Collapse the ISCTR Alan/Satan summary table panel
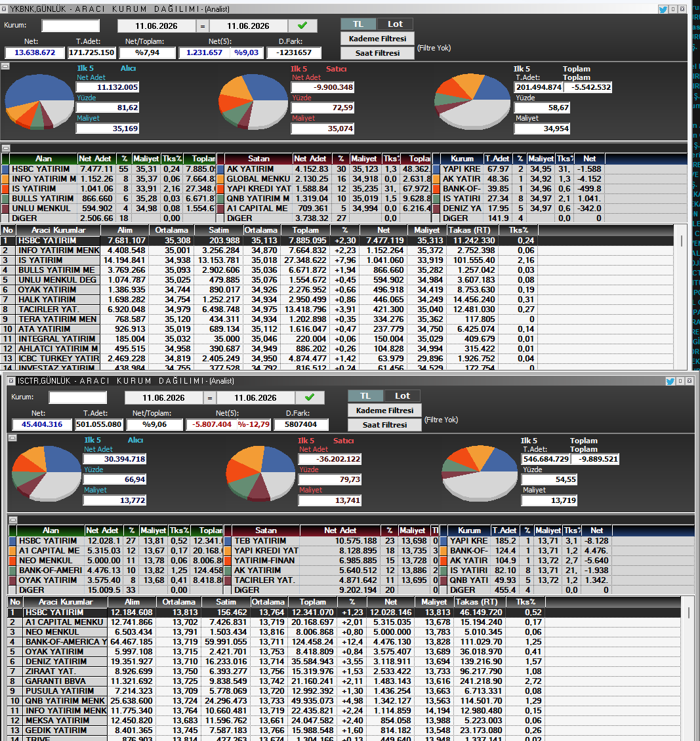700x741 pixels. (12, 520)
